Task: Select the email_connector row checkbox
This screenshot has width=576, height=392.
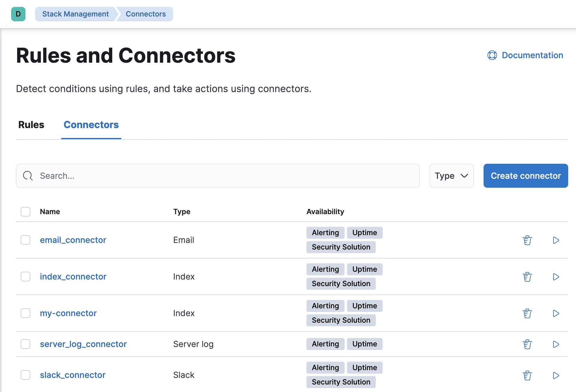Action: [x=26, y=240]
